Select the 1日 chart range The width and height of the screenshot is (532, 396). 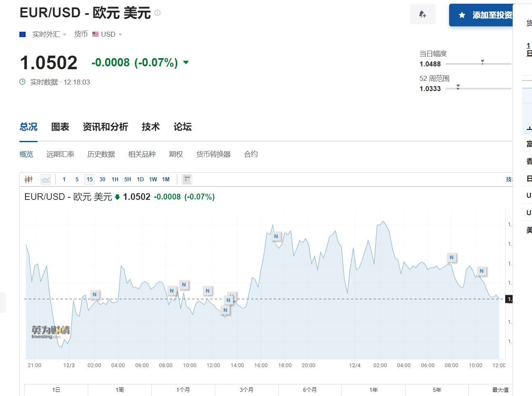click(56, 390)
